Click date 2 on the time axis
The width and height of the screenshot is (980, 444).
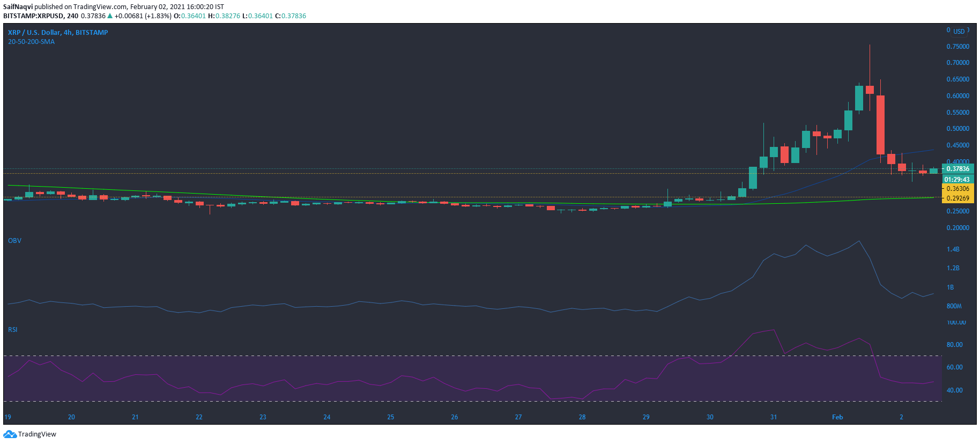(901, 417)
